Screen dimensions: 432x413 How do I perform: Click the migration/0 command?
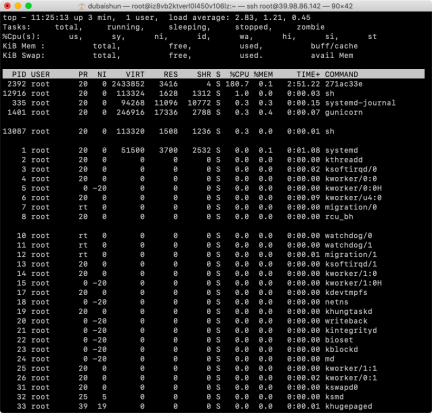[351, 207]
